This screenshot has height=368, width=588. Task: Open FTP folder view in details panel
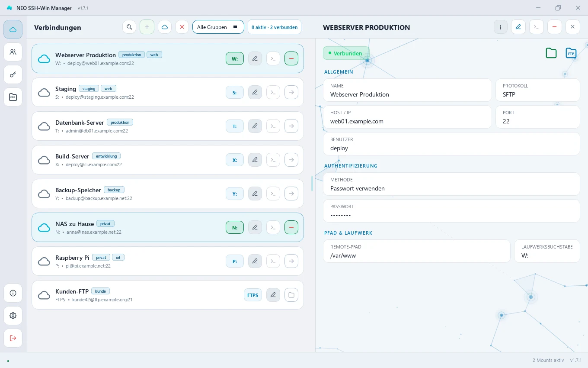(x=571, y=53)
